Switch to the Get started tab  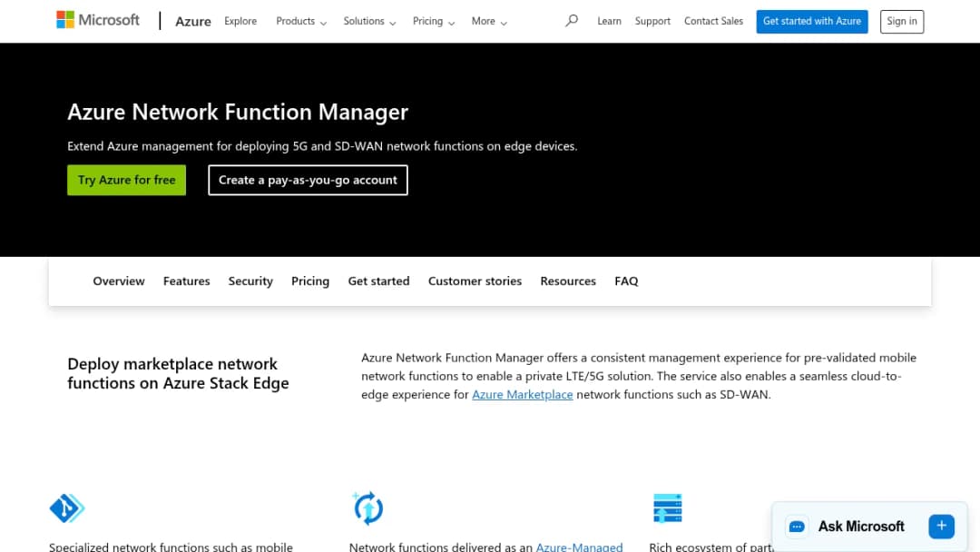pyautogui.click(x=378, y=281)
